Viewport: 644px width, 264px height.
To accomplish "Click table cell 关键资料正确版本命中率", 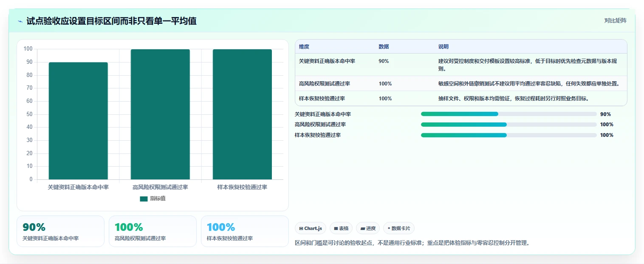I will [x=327, y=61].
